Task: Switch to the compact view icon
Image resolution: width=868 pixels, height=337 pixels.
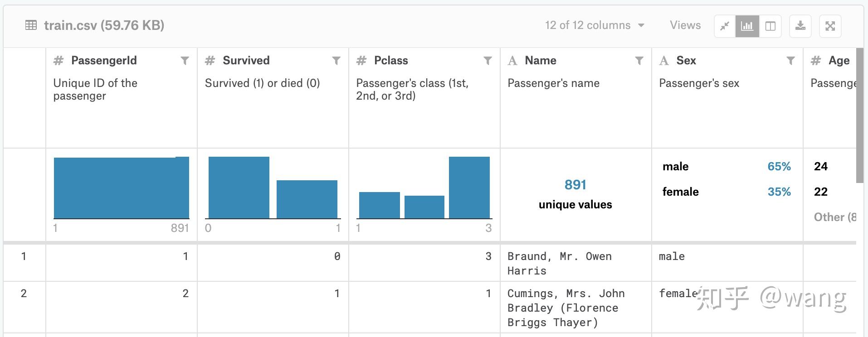Action: click(725, 26)
